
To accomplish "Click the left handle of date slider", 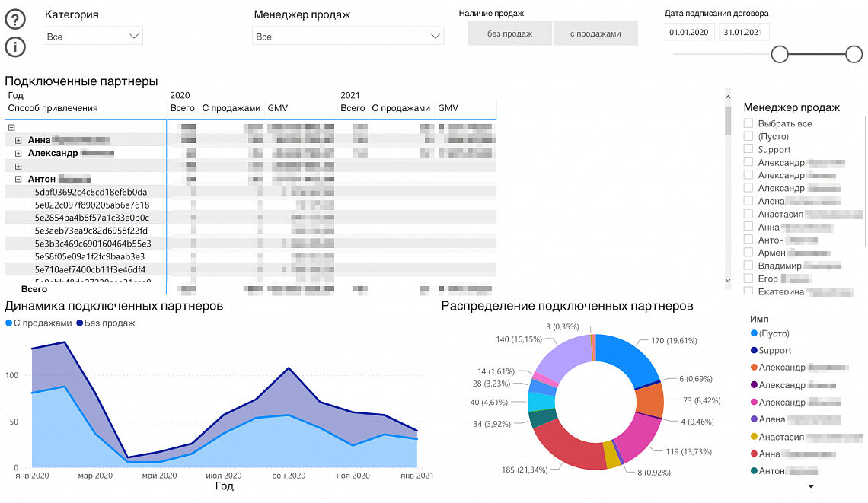I will point(779,54).
